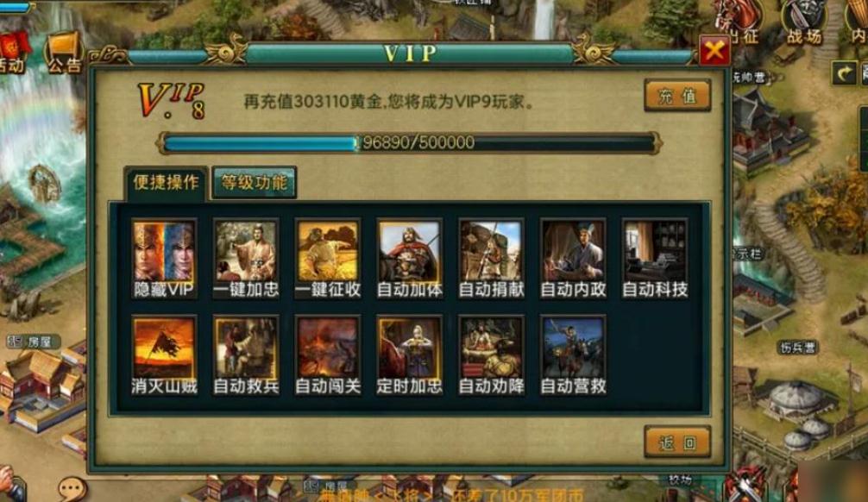Open the chat bubble icon
The height and width of the screenshot is (502, 868).
tap(72, 489)
